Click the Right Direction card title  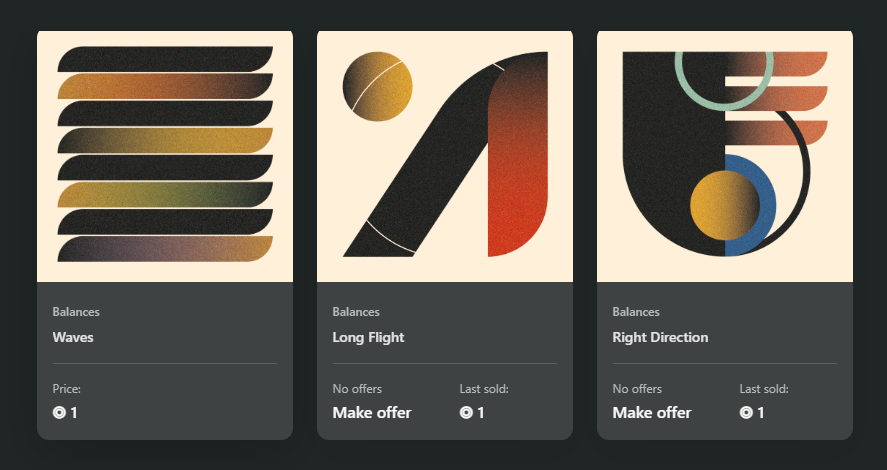[660, 338]
